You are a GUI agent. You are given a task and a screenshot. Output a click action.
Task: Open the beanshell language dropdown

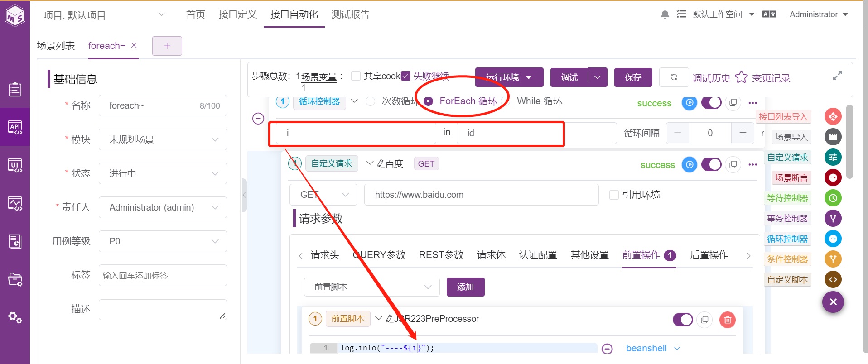pos(653,348)
